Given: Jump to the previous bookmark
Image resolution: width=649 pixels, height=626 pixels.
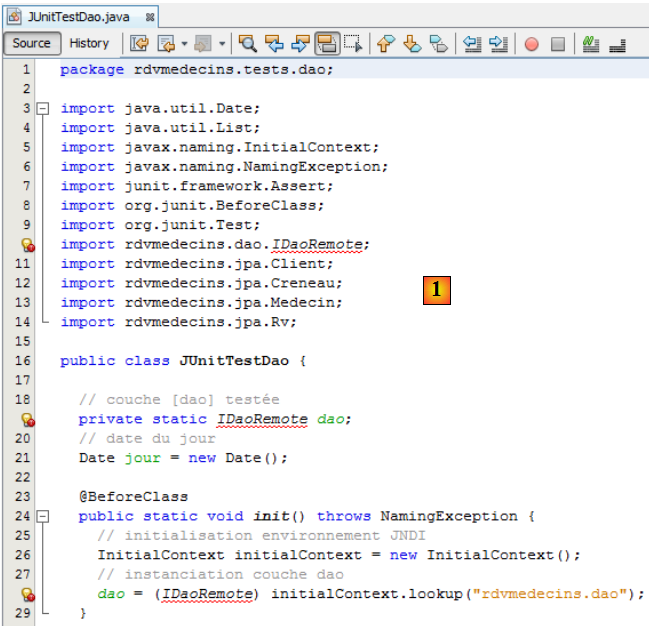Looking at the screenshot, I should coord(385,44).
